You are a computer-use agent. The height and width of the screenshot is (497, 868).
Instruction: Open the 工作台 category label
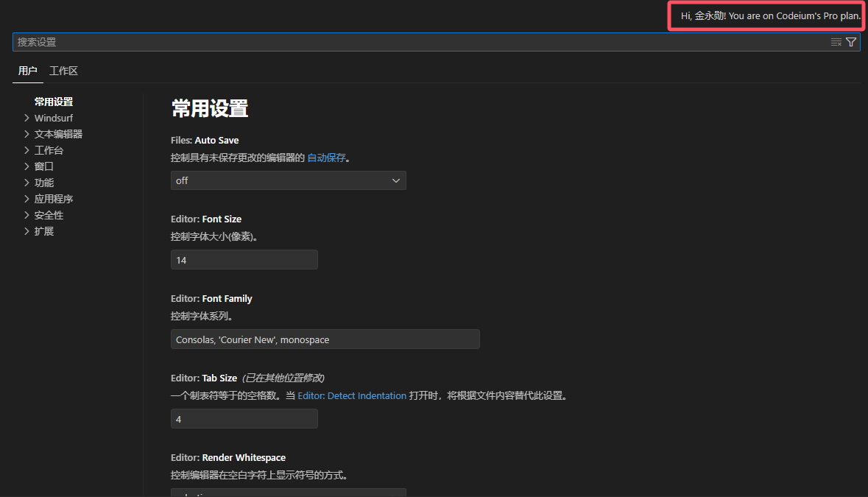[x=49, y=150]
